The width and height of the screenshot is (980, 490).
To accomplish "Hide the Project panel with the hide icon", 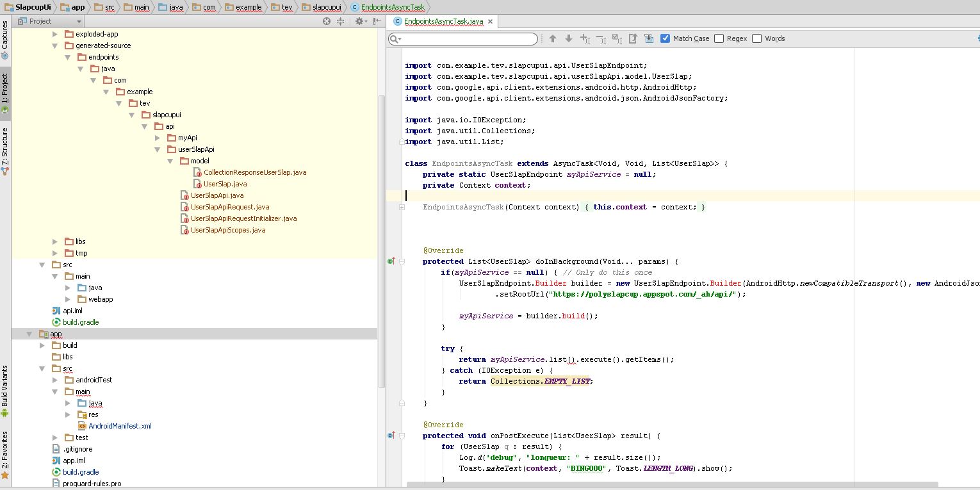I will pyautogui.click(x=375, y=20).
